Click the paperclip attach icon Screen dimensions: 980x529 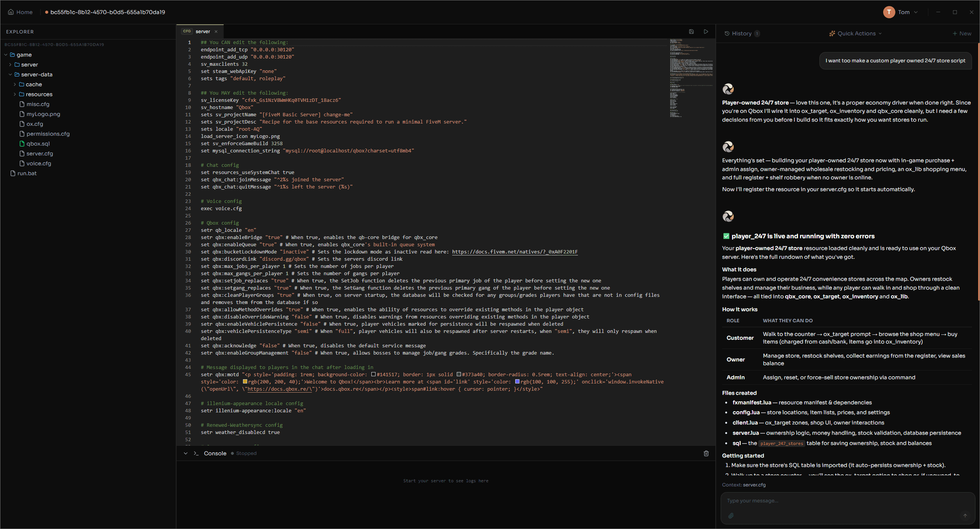point(731,516)
